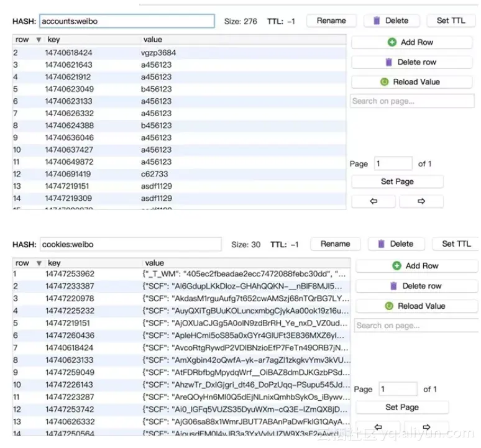Select cookie value starting with AhzwTr_DxlGjgri
This screenshot has height=448, width=481.
(x=246, y=385)
